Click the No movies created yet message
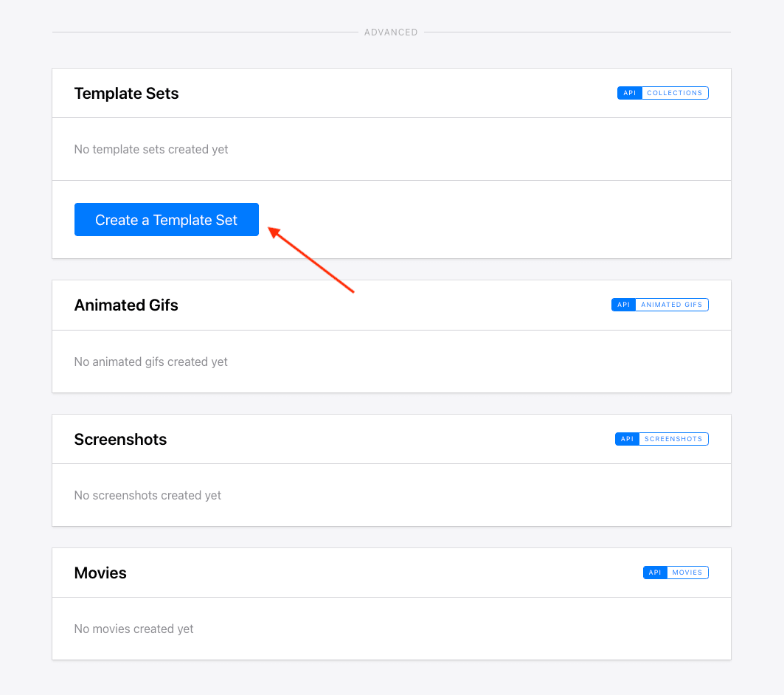 133,629
